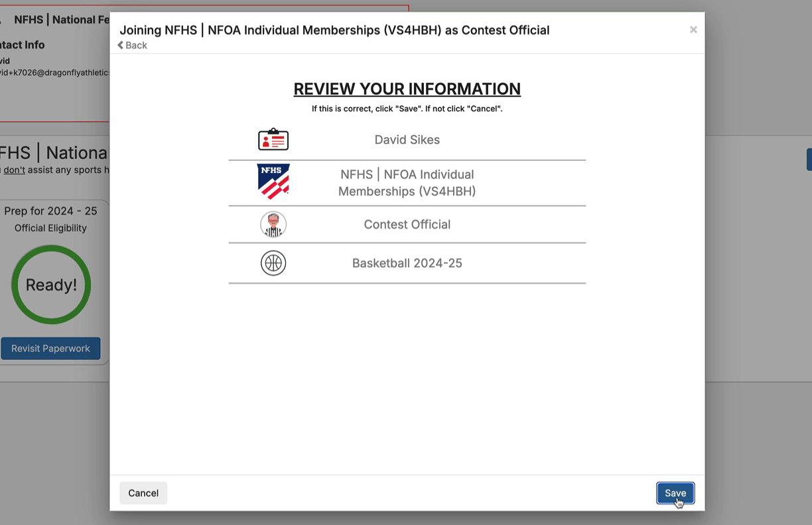
Task: Click the referee avatar icon
Action: tap(273, 225)
